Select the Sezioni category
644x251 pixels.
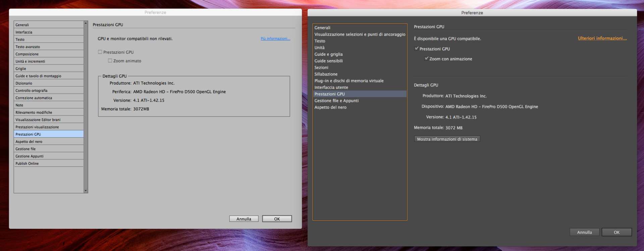click(360, 67)
